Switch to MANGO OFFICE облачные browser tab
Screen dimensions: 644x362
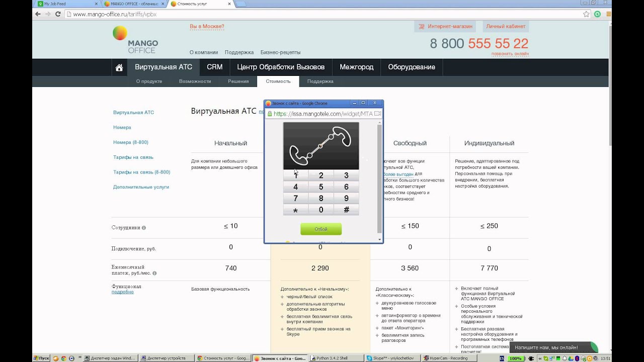[x=134, y=4]
